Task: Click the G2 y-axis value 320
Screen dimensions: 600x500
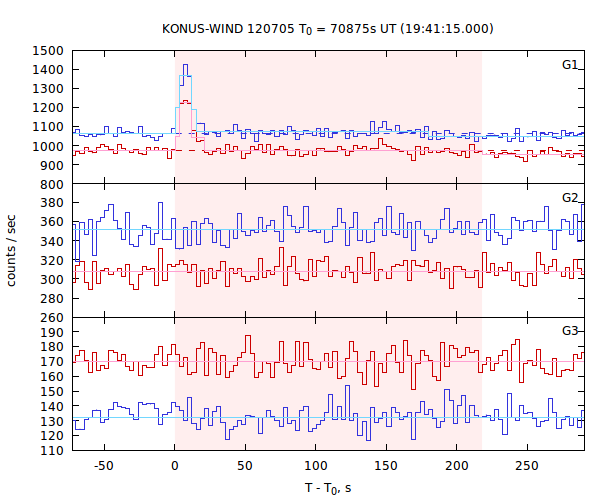Action: point(52,260)
